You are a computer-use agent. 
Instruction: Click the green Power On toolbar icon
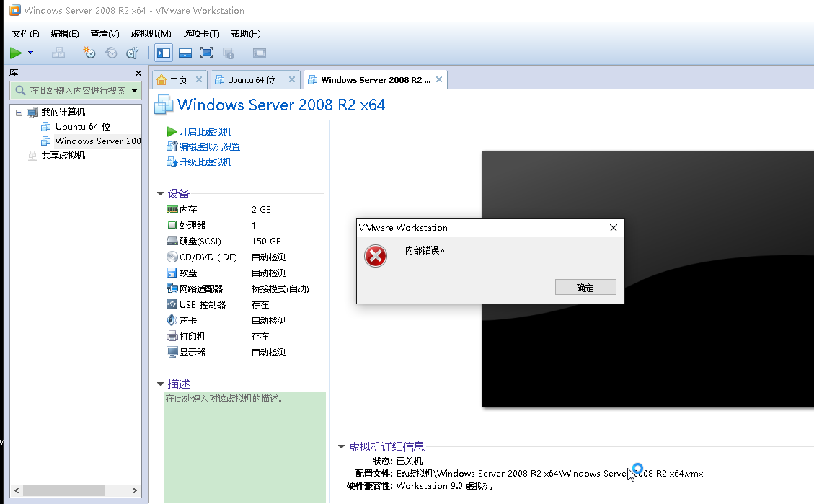16,53
